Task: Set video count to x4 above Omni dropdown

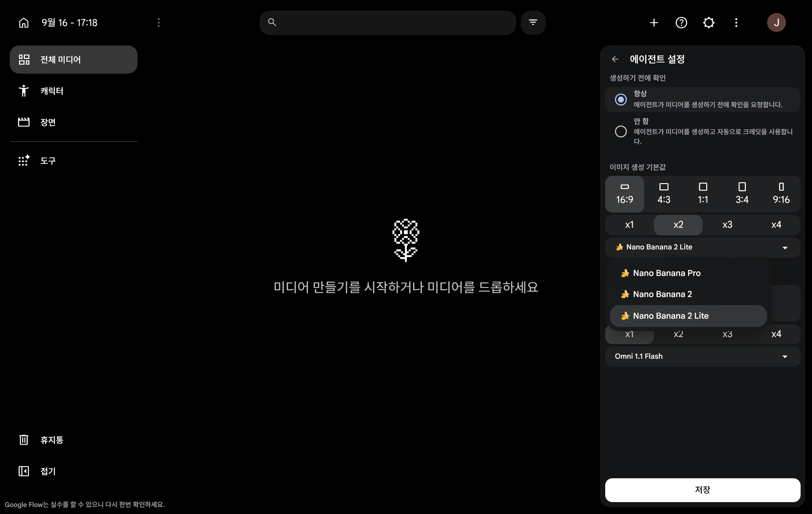Action: pyautogui.click(x=776, y=334)
